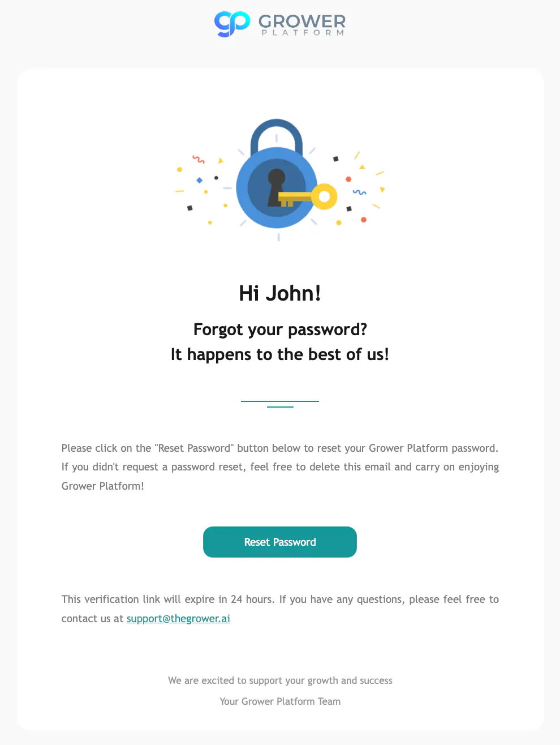Click the teal divider line below the heading

280,404
